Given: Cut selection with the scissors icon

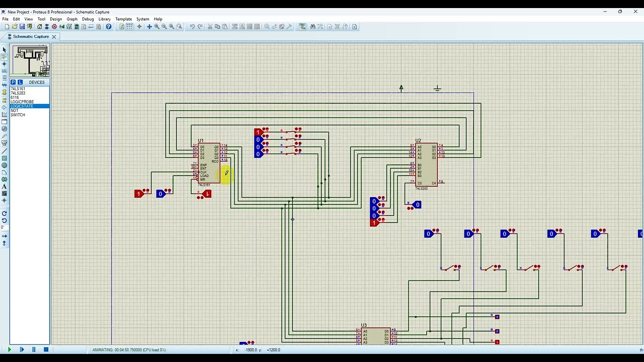Looking at the screenshot, I should pos(210,27).
